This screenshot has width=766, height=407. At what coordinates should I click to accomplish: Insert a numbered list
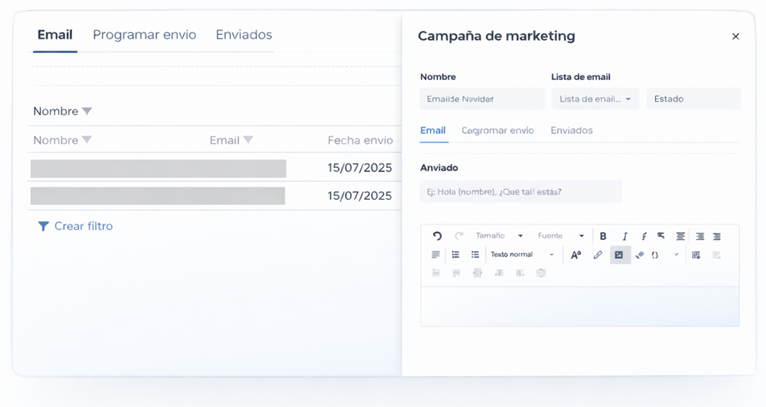[x=455, y=255]
